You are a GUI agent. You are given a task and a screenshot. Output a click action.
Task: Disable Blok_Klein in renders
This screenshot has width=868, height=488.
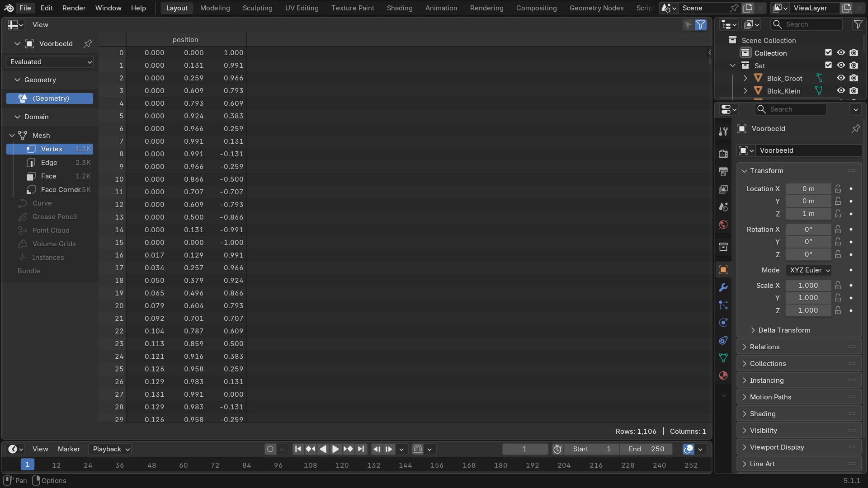point(854,91)
